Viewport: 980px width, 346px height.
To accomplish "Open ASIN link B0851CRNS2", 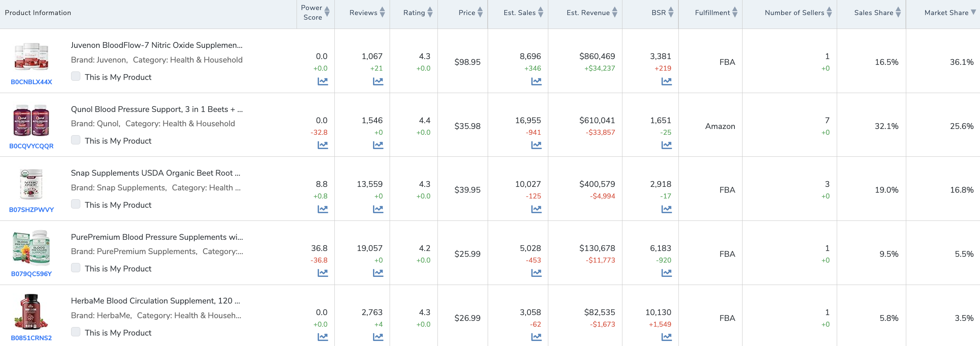I will (31, 338).
